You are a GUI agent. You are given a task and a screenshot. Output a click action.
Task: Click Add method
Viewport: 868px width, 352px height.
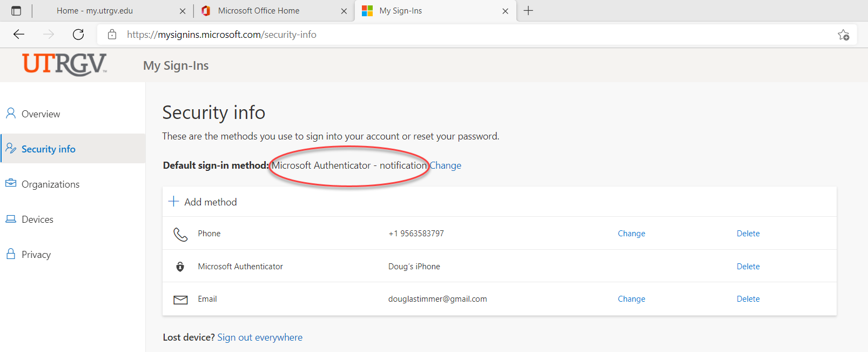(211, 202)
